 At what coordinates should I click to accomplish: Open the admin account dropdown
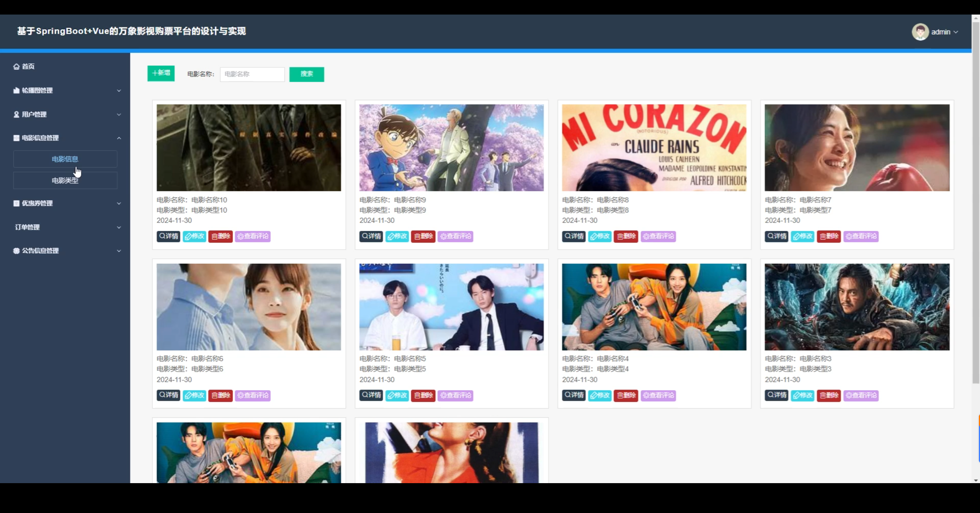(x=945, y=32)
